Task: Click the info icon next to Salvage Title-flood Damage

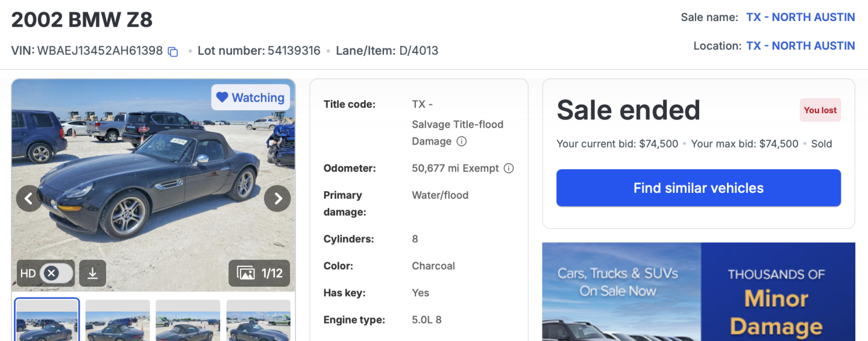Action: [462, 142]
